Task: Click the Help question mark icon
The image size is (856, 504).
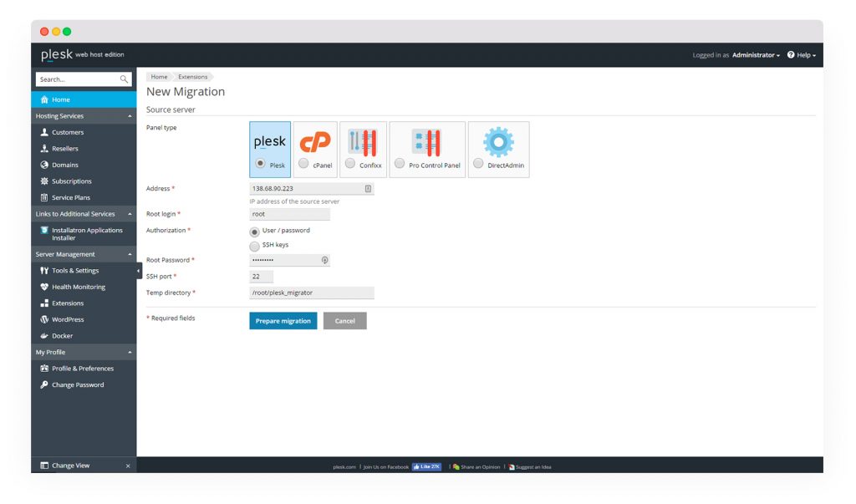Action: pos(791,54)
